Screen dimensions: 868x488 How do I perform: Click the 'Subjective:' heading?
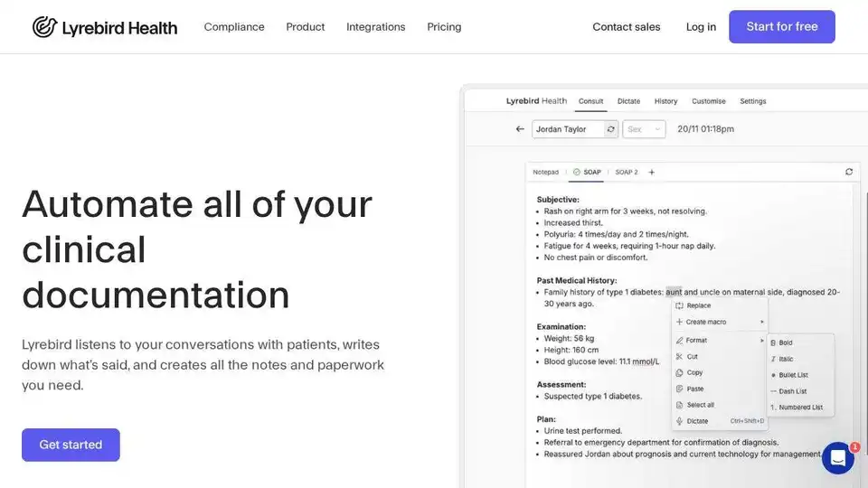click(x=558, y=199)
